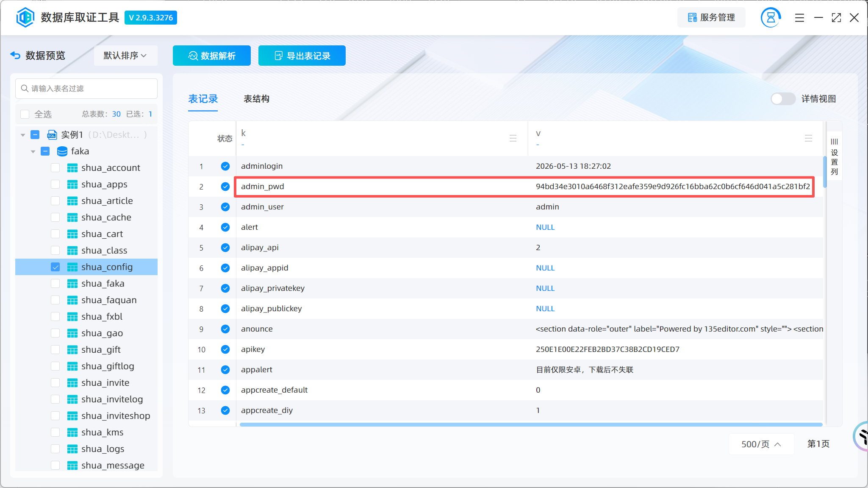This screenshot has width=868, height=488.
Task: Click the apikey value 250E1E00E22FEB2BD37C38B2CD19CED7
Action: (607, 349)
